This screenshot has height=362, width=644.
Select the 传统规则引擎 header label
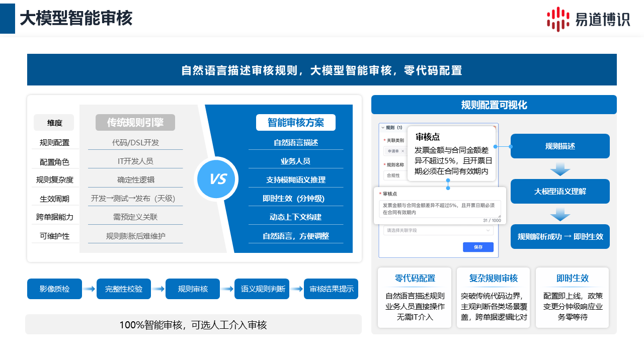coord(135,123)
